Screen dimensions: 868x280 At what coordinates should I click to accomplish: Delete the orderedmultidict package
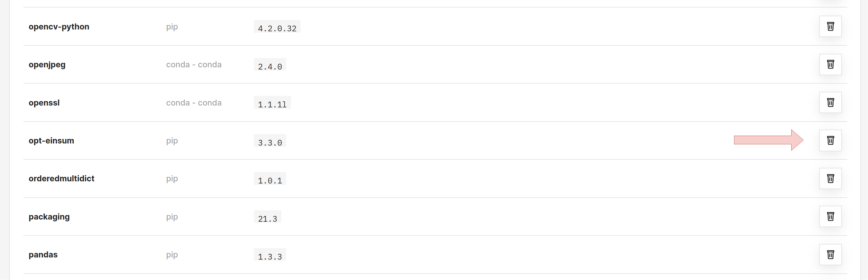[830, 179]
